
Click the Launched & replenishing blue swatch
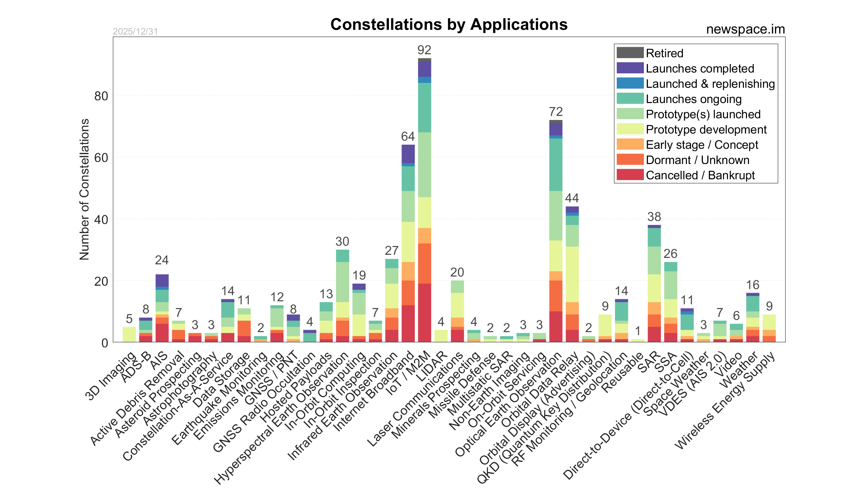[630, 83]
